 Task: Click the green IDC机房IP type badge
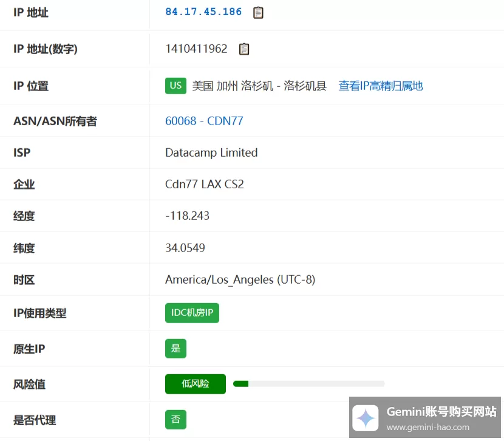click(x=192, y=313)
